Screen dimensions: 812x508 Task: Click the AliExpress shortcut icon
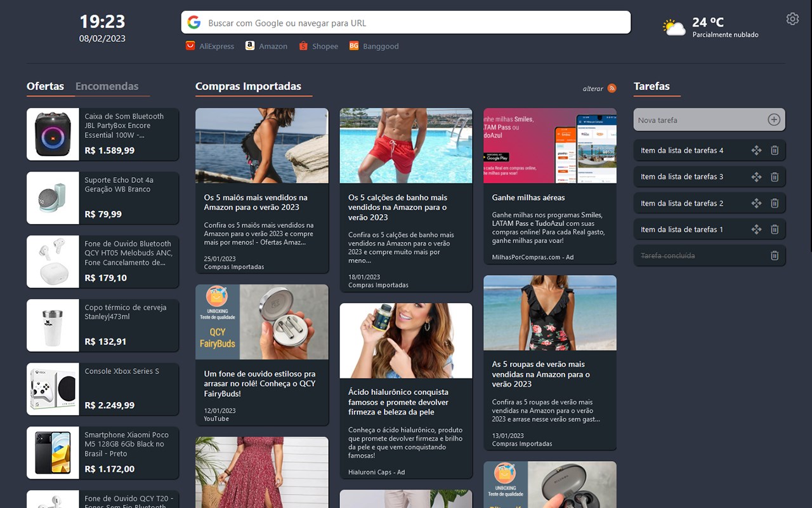[190, 46]
